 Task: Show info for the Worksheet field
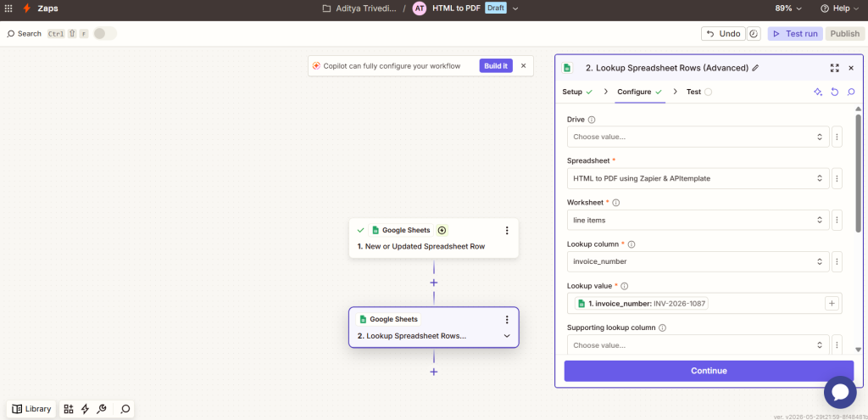616,203
